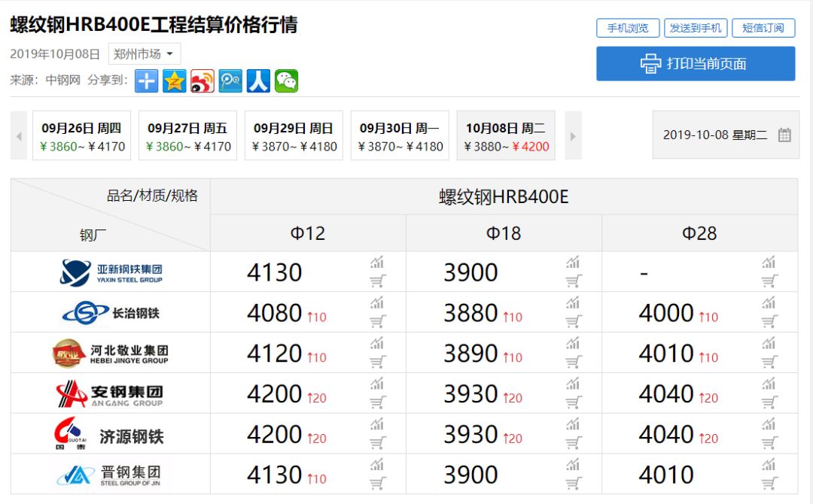This screenshot has height=504, width=813.
Task: Select the 09月29日 周日 date tab
Action: 294,135
